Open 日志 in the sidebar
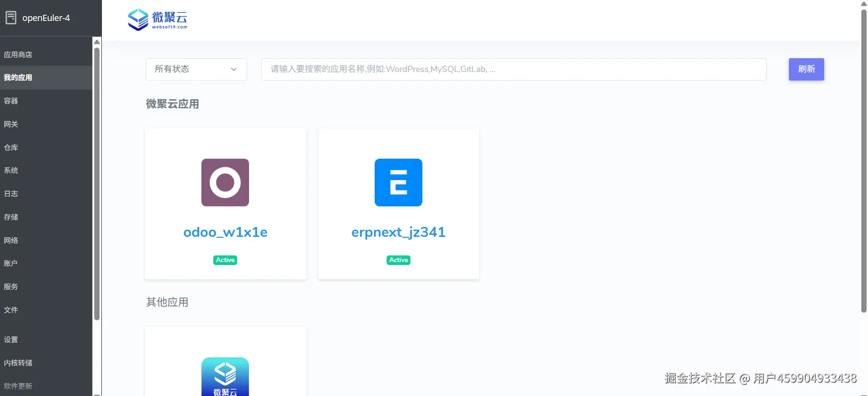This screenshot has height=396, width=868. tap(46, 194)
